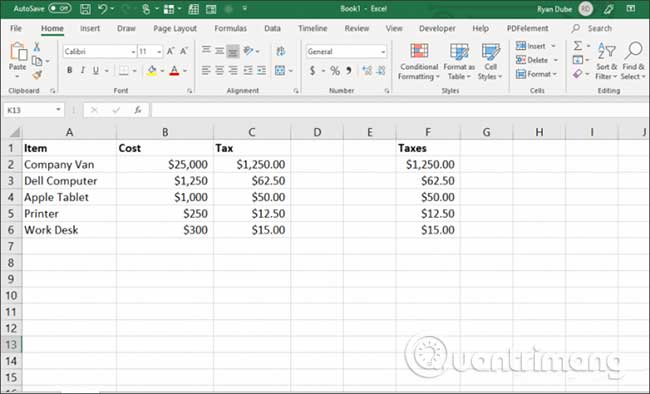Toggle the AutoSave switch
Image resolution: width=650 pixels, height=394 pixels.
(x=60, y=8)
